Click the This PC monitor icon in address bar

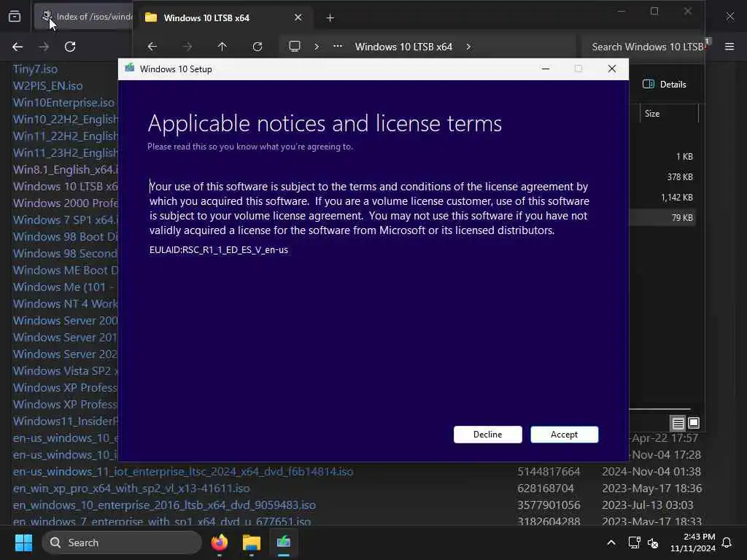[295, 46]
